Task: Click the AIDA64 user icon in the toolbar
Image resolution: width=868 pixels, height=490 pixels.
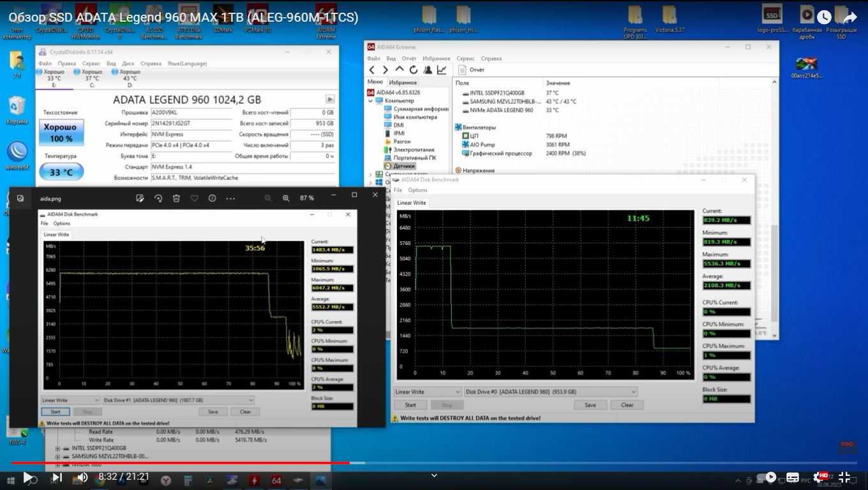Action: [428, 70]
